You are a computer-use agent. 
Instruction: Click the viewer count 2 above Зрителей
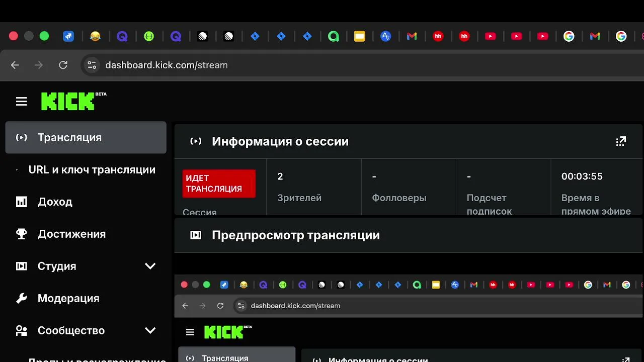click(280, 176)
